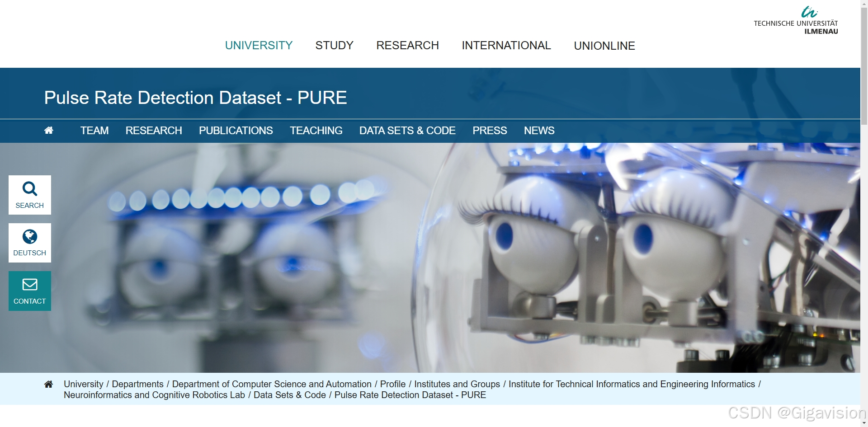
Task: Click the vertical scrollbar thumb
Action: pos(864,66)
